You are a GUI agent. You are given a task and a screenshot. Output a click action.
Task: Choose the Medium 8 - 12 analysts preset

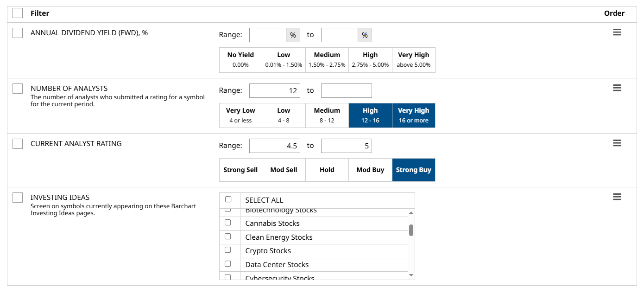[x=327, y=115]
